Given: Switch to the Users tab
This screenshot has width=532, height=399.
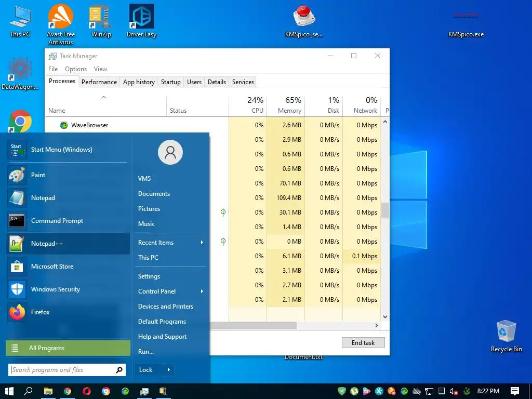Looking at the screenshot, I should pos(194,82).
